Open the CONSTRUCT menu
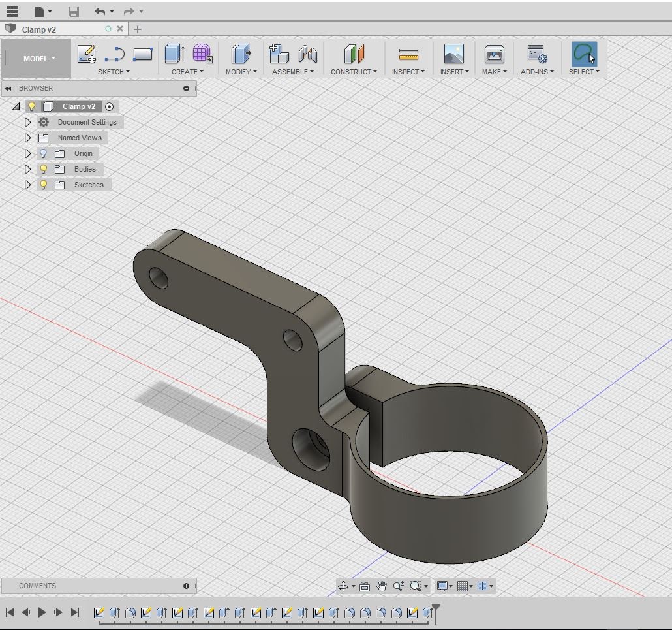This screenshot has width=672, height=630. coord(353,72)
